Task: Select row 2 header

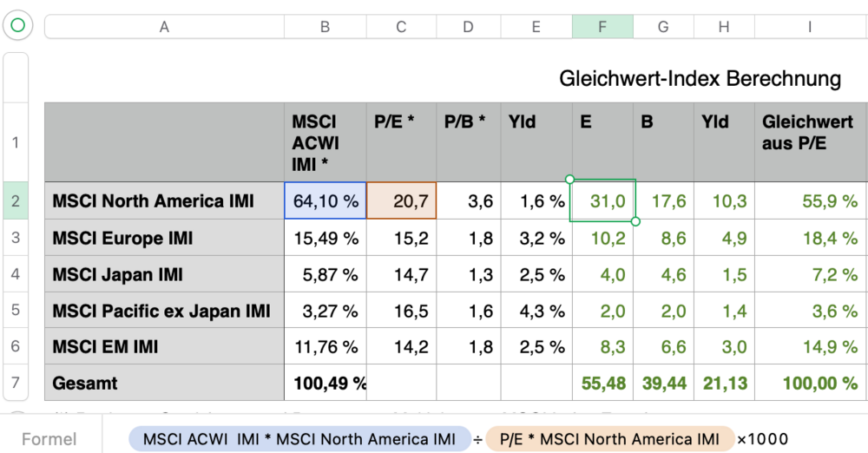Action: (x=16, y=200)
